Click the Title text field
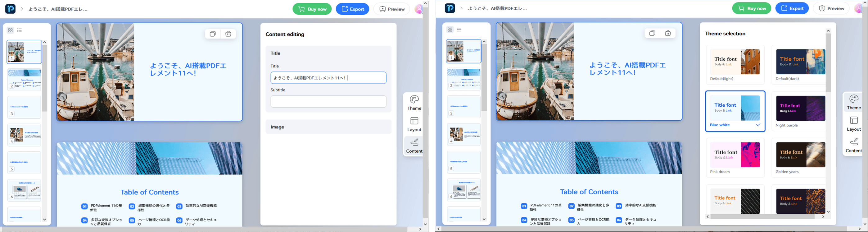Image resolution: width=868 pixels, height=232 pixels. pyautogui.click(x=328, y=78)
